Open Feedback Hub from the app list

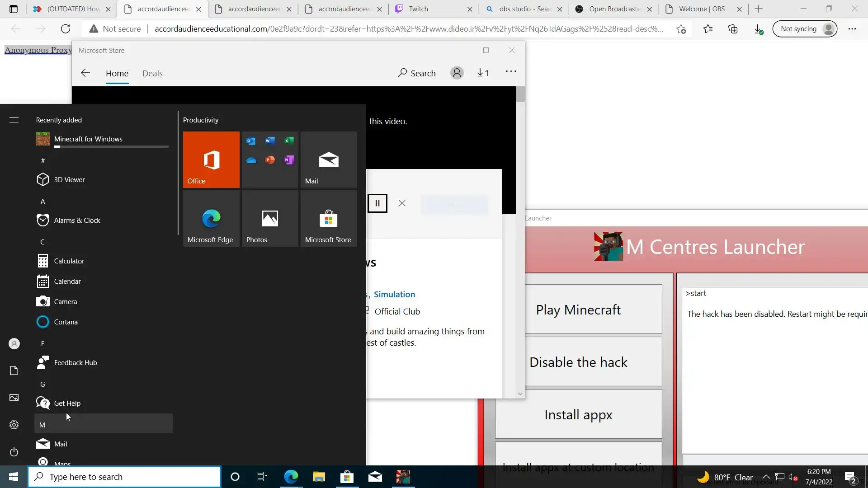(75, 362)
